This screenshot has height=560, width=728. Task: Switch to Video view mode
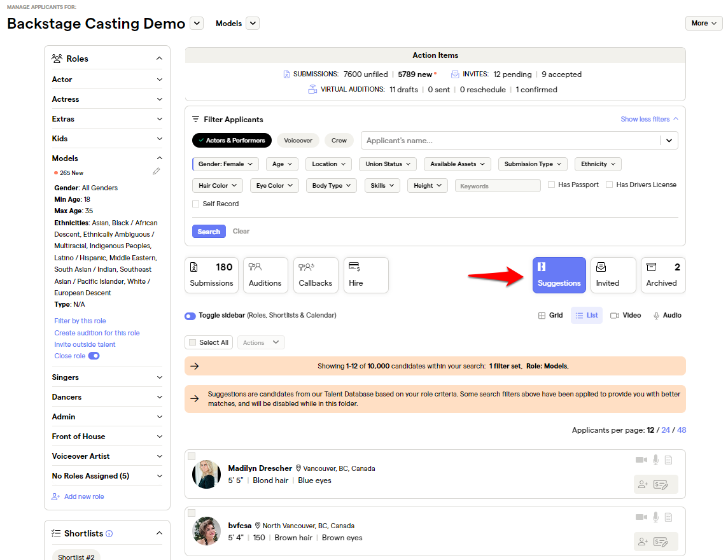[626, 314]
